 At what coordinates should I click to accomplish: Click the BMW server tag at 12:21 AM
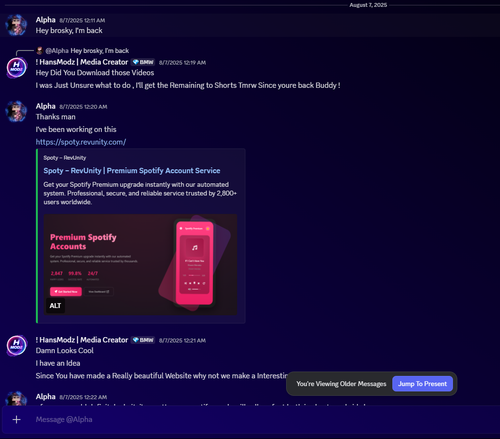pyautogui.click(x=143, y=340)
